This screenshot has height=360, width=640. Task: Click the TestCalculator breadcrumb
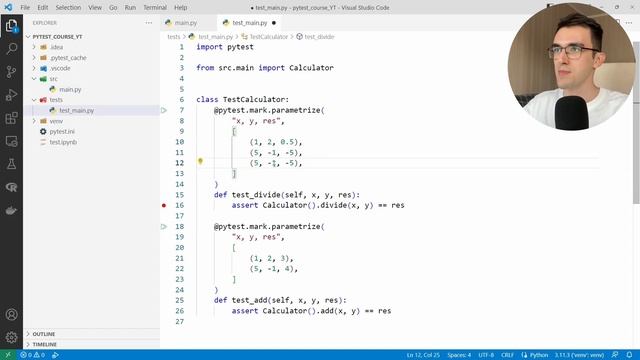(x=269, y=37)
